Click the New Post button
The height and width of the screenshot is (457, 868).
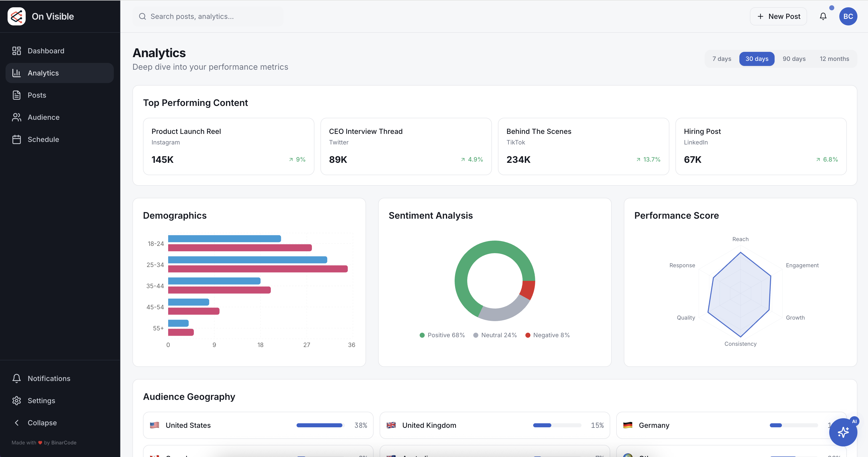coord(778,16)
